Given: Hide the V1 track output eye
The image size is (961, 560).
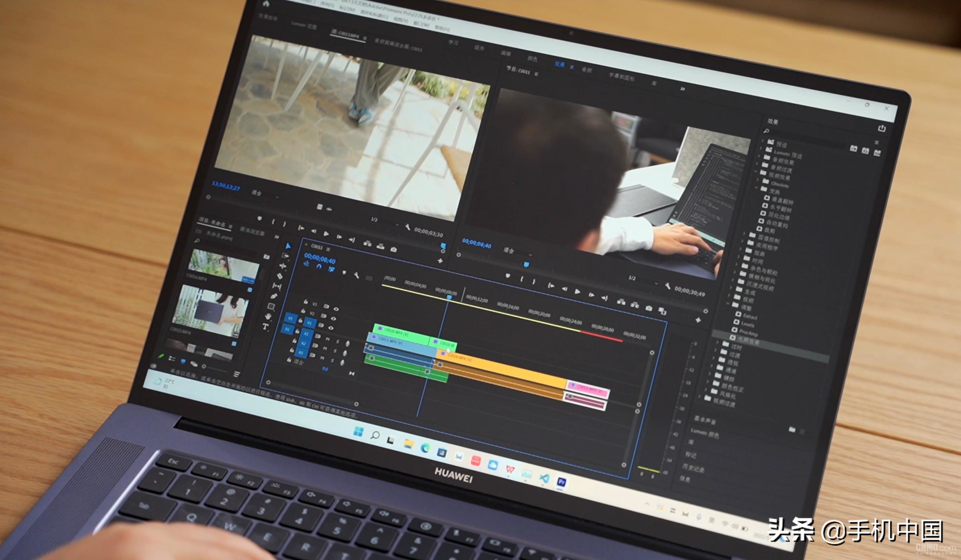Looking at the screenshot, I should (x=331, y=328).
